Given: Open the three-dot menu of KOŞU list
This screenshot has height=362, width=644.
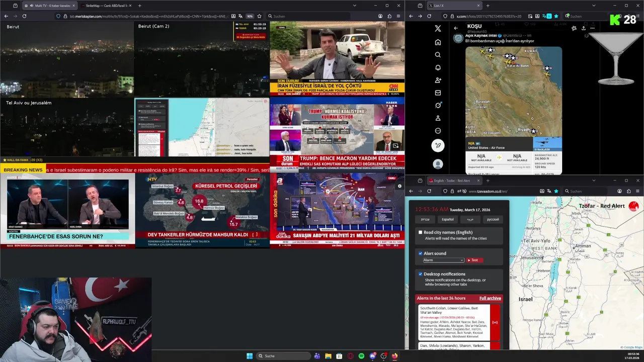Looking at the screenshot, I should pos(593,28).
